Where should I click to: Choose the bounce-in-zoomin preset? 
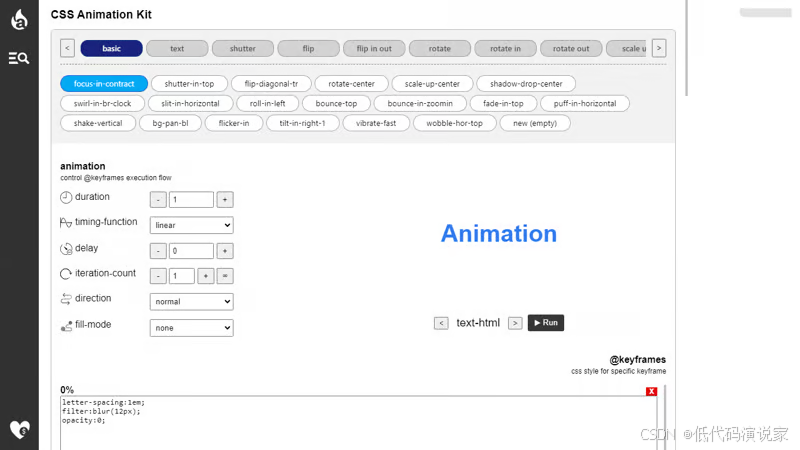[x=420, y=104]
